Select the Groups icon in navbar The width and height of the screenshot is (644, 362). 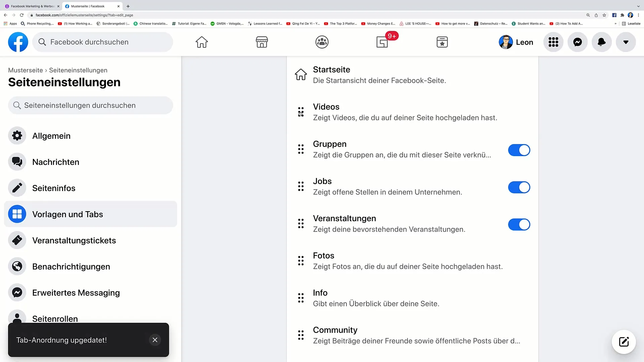pyautogui.click(x=322, y=42)
